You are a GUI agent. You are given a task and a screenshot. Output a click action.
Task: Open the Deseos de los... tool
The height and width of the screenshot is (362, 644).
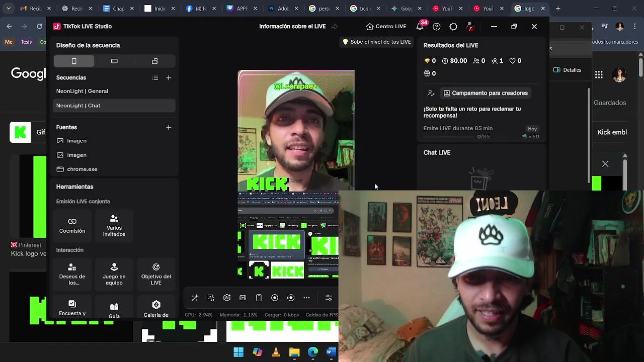tap(72, 274)
